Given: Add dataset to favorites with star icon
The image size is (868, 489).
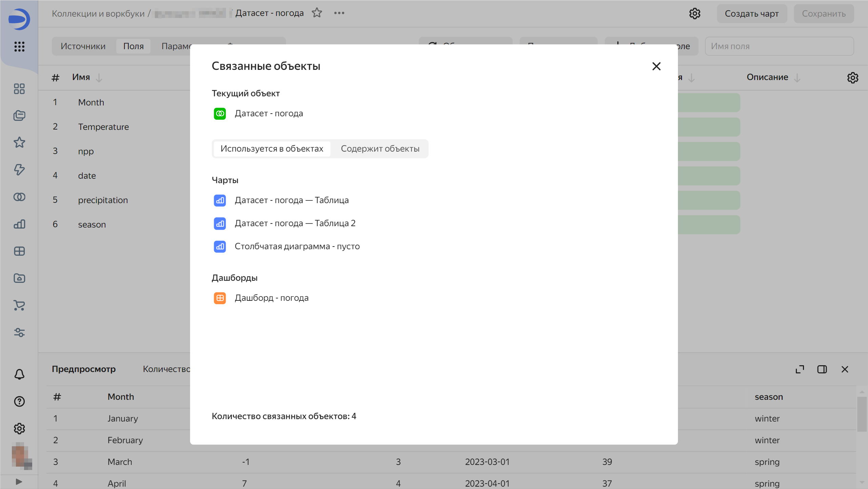Looking at the screenshot, I should pyautogui.click(x=317, y=13).
